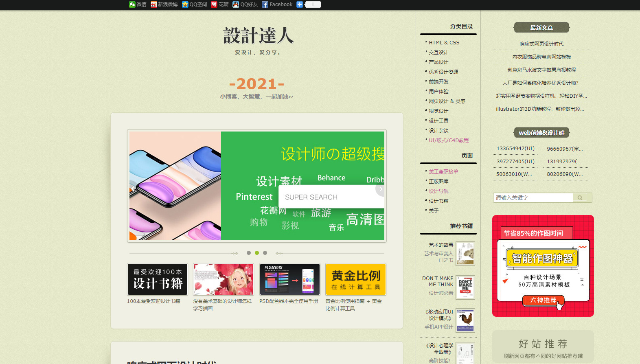Share to QQ空间 icon
This screenshot has width=640, height=364.
point(185,4)
